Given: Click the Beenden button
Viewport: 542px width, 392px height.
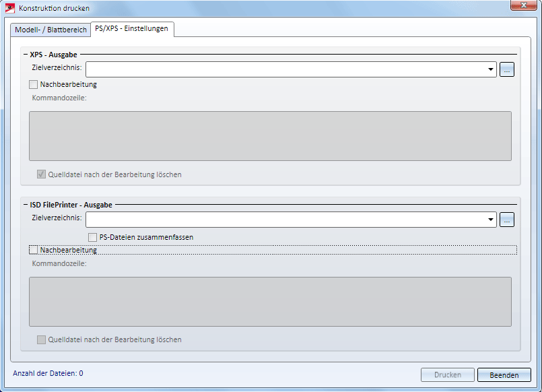Looking at the screenshot, I should pyautogui.click(x=504, y=375).
